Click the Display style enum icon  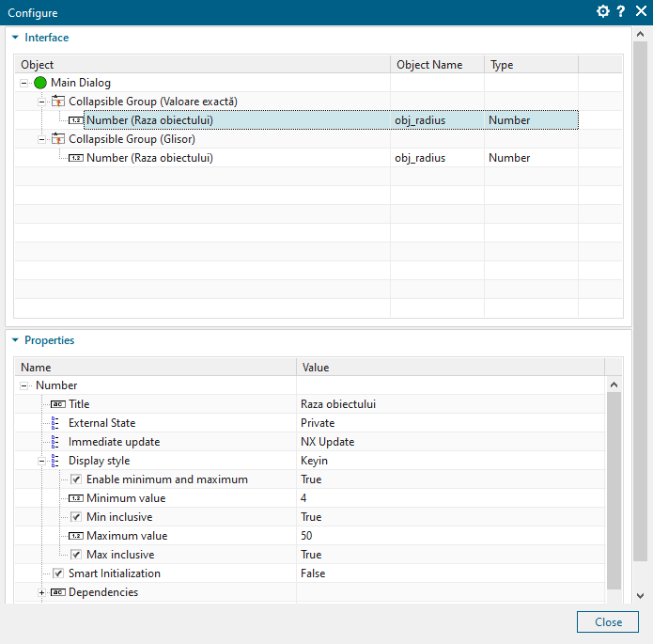pyautogui.click(x=55, y=461)
